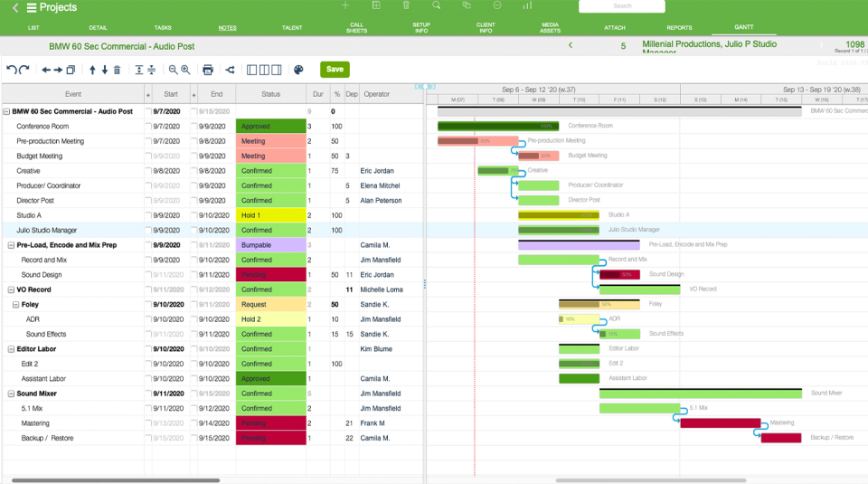Click the undo arrow icon
868x484 pixels.
11,70
